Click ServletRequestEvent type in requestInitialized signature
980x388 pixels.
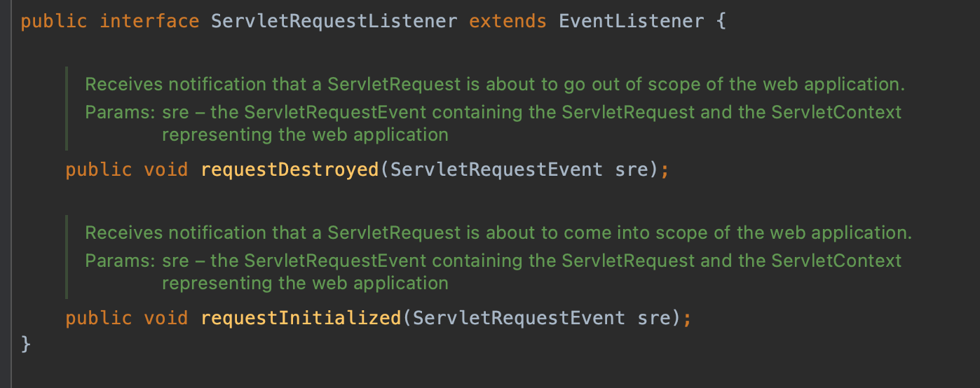point(519,318)
